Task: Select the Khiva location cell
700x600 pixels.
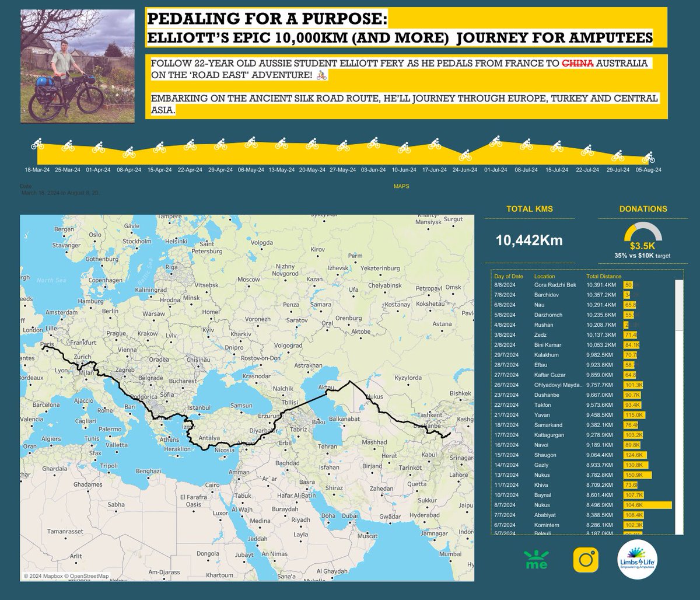Action: click(541, 485)
